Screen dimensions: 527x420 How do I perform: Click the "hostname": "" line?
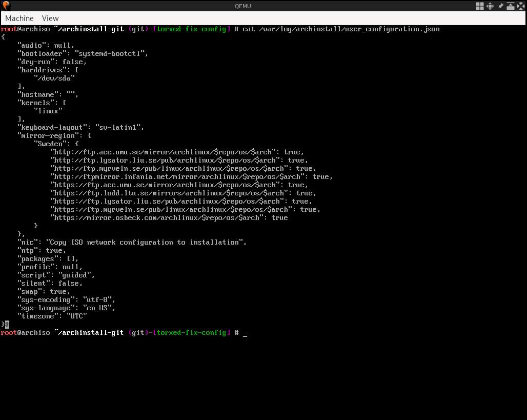[x=48, y=95]
